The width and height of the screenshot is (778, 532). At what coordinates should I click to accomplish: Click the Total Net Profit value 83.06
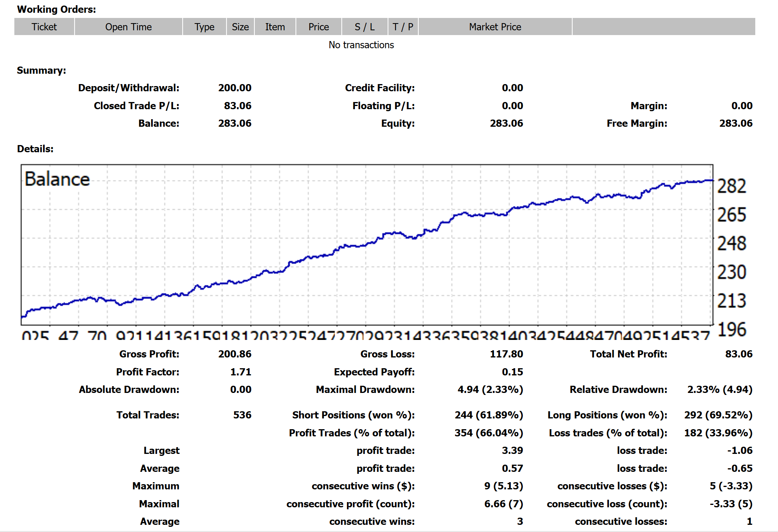pos(739,354)
